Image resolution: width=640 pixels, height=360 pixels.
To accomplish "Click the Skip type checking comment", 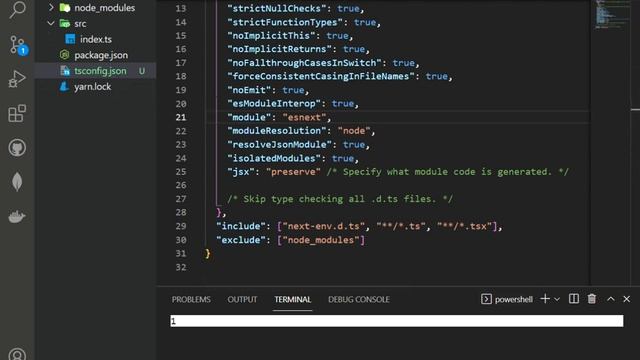I will pyautogui.click(x=340, y=199).
